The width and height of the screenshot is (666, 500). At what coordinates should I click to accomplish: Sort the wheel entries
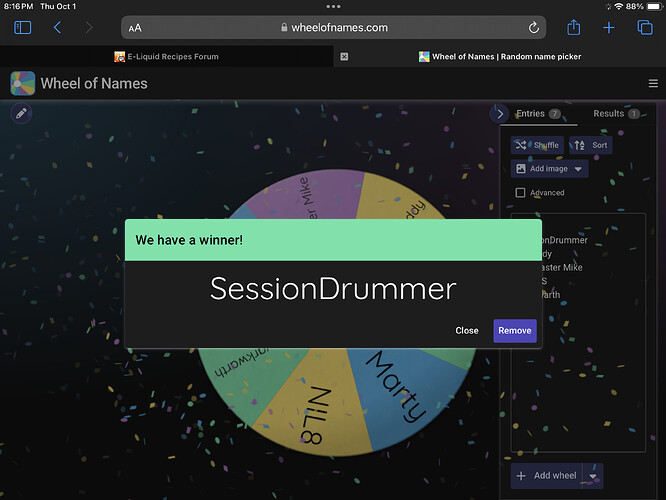(x=590, y=145)
